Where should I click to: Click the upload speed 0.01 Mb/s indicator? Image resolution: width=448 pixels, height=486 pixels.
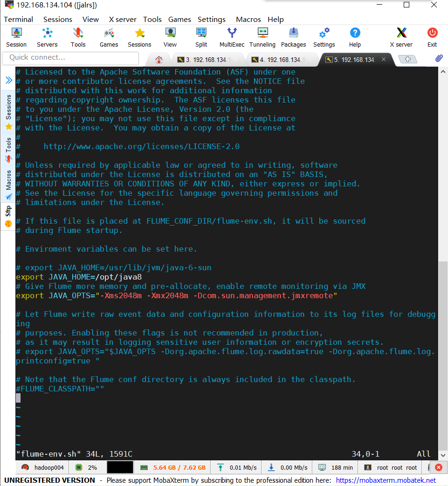[x=237, y=467]
